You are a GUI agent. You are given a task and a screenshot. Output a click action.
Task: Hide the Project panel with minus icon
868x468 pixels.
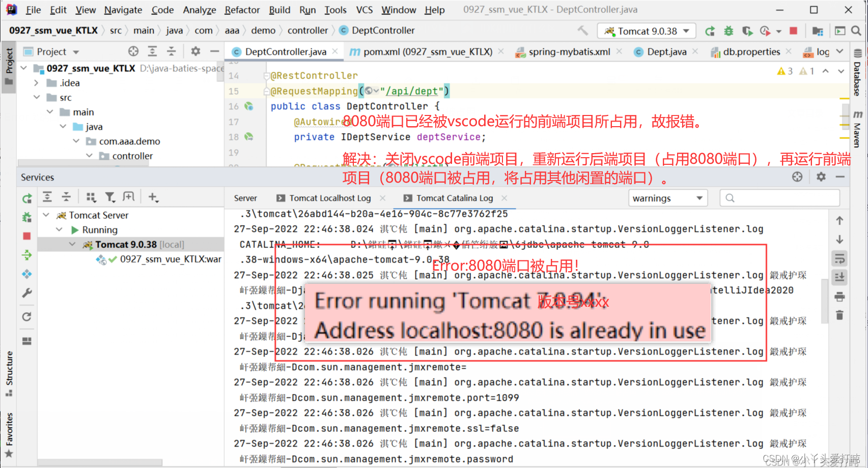pyautogui.click(x=214, y=51)
